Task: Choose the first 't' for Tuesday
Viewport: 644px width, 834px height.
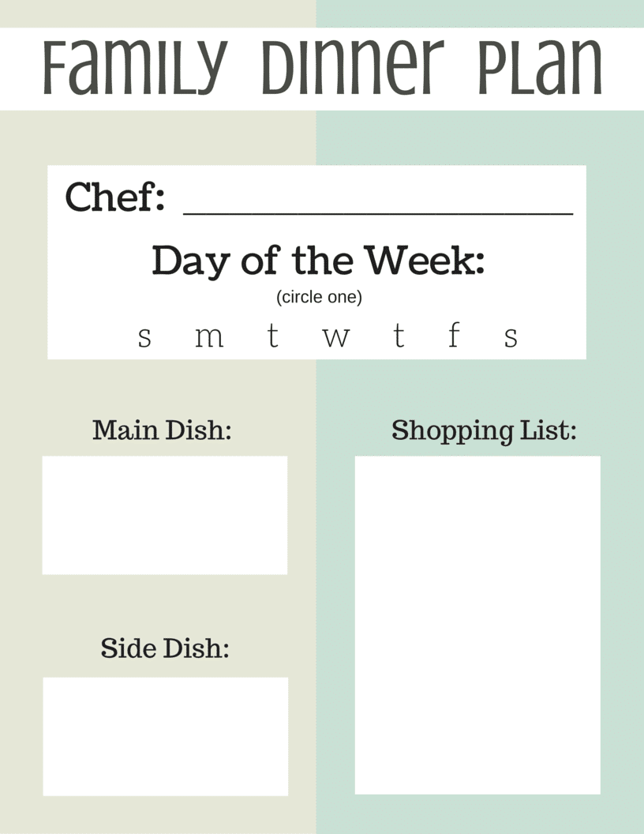Action: pos(272,335)
